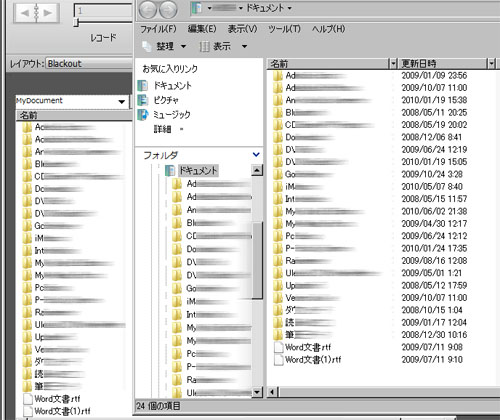Open ミュージック favorite link
This screenshot has height=420, width=500.
(172, 114)
